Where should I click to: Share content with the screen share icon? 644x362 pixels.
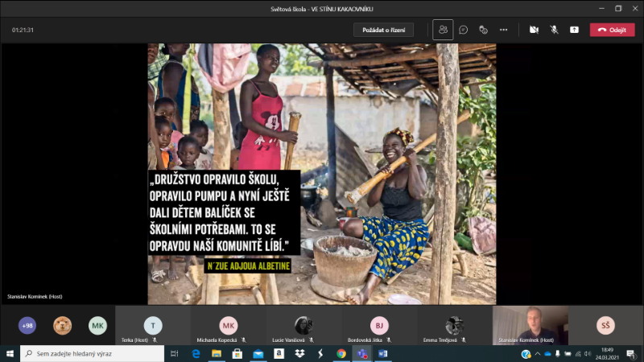[574, 30]
